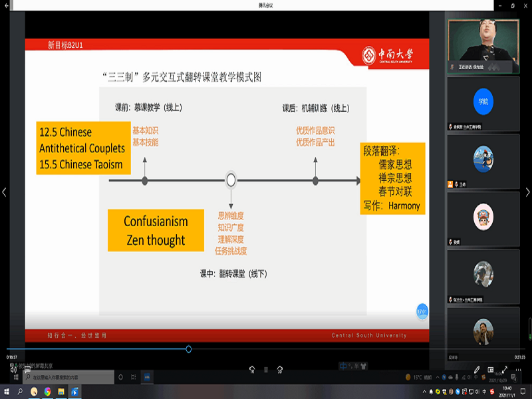Click the Chrome icon in taskbar

click(47, 392)
